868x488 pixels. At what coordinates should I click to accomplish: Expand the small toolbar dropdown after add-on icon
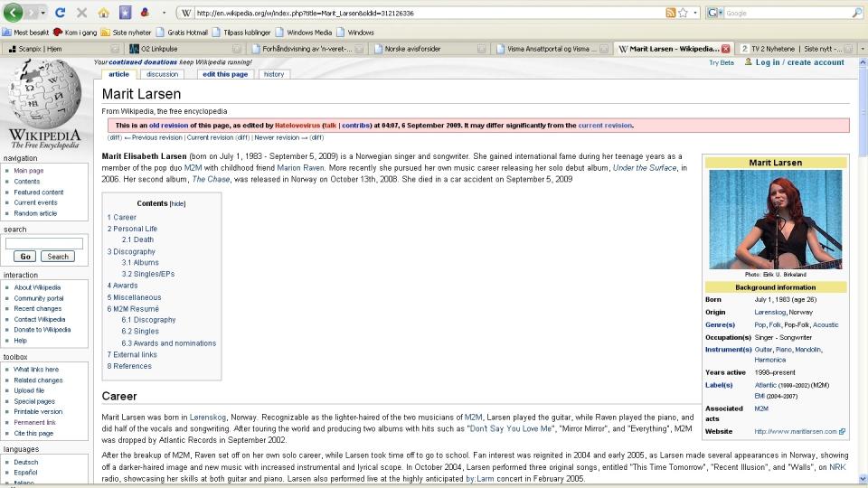164,13
